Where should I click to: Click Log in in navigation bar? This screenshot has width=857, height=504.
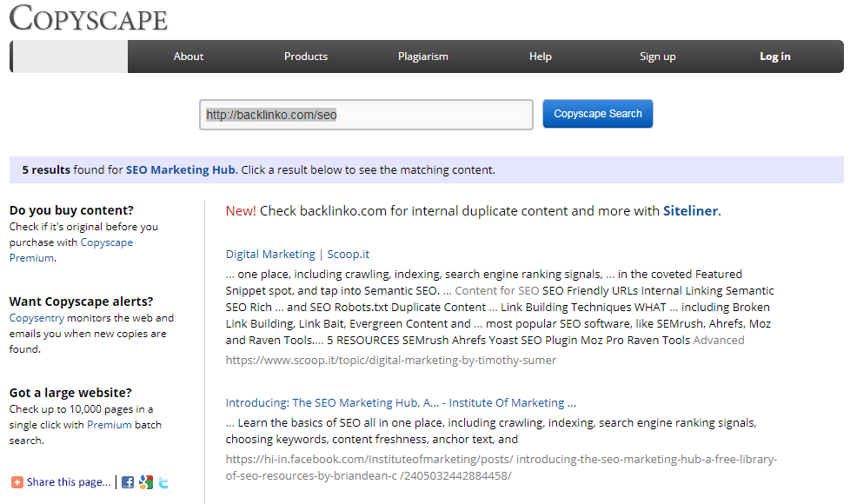pyautogui.click(x=774, y=56)
